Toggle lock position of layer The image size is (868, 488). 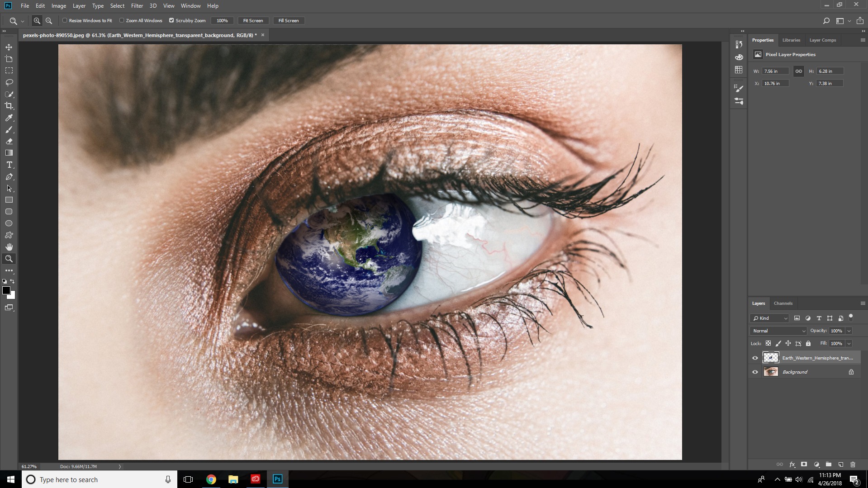point(788,343)
